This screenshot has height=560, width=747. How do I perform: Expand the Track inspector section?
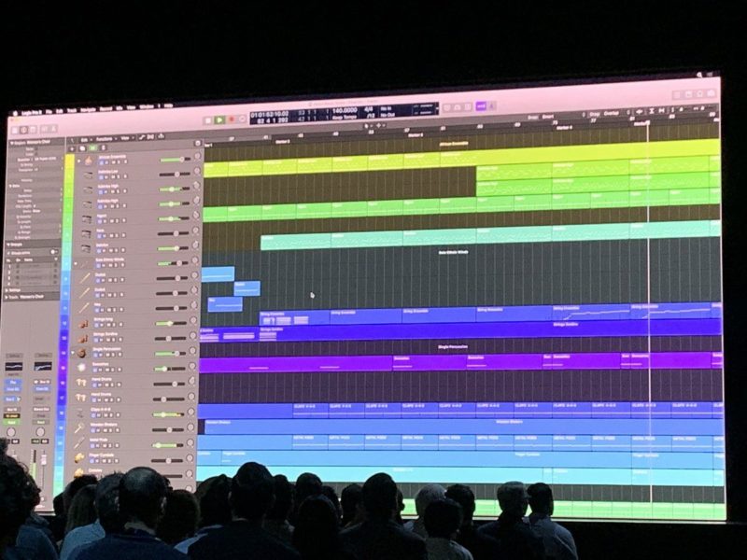coord(7,297)
